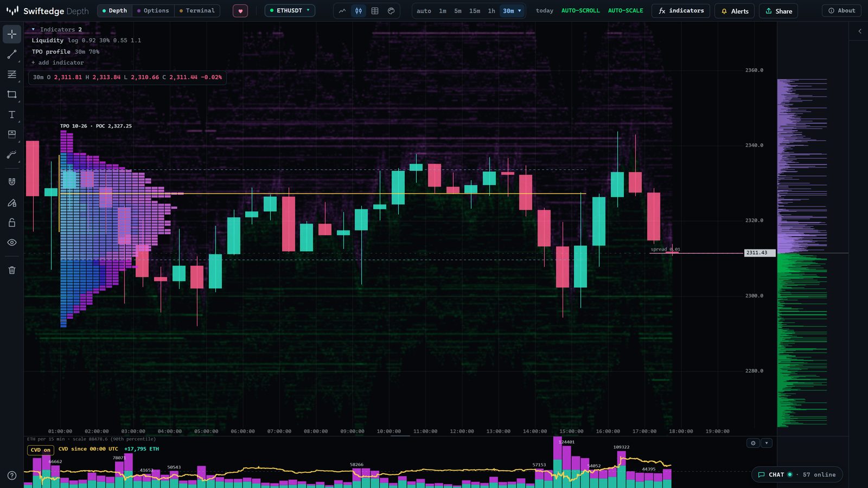Open help question mark icon

[12, 476]
